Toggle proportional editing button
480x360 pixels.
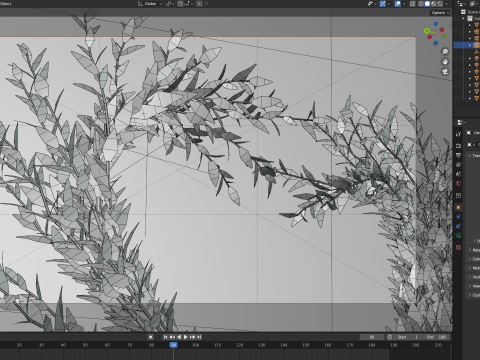(x=199, y=4)
